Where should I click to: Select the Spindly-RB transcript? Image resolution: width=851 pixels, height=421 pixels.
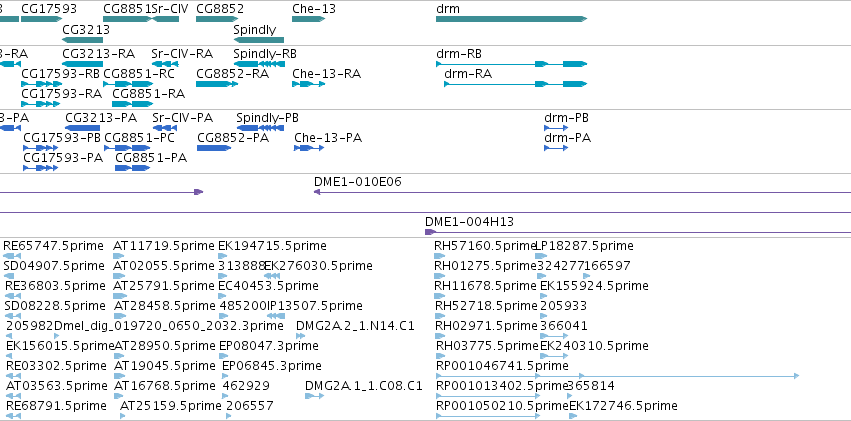(x=259, y=64)
